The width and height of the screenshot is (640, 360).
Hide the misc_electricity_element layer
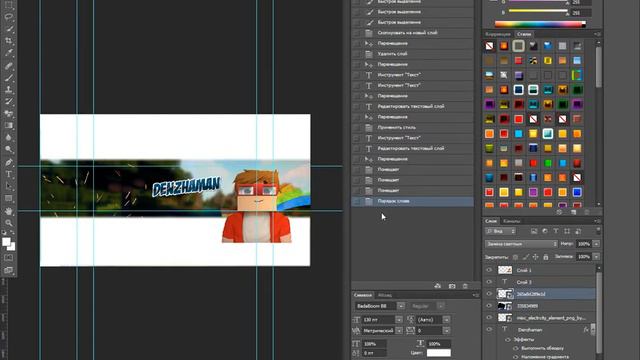pyautogui.click(x=489, y=317)
